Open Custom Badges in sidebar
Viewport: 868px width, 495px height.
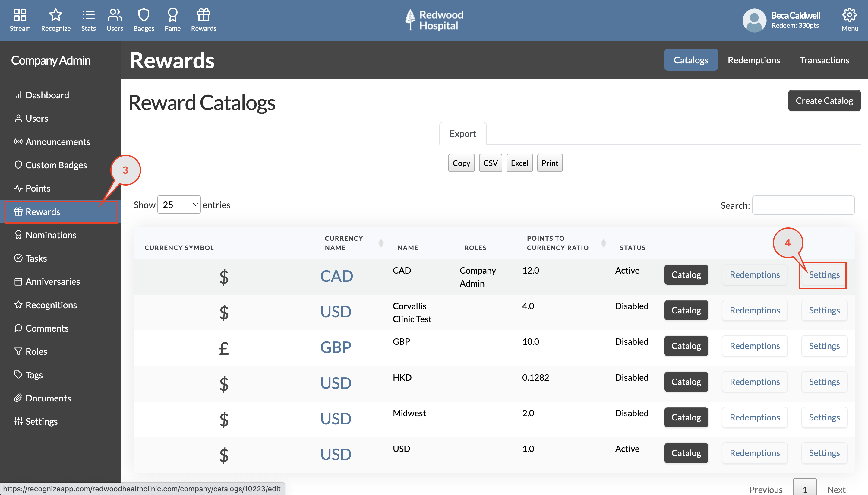pyautogui.click(x=56, y=165)
